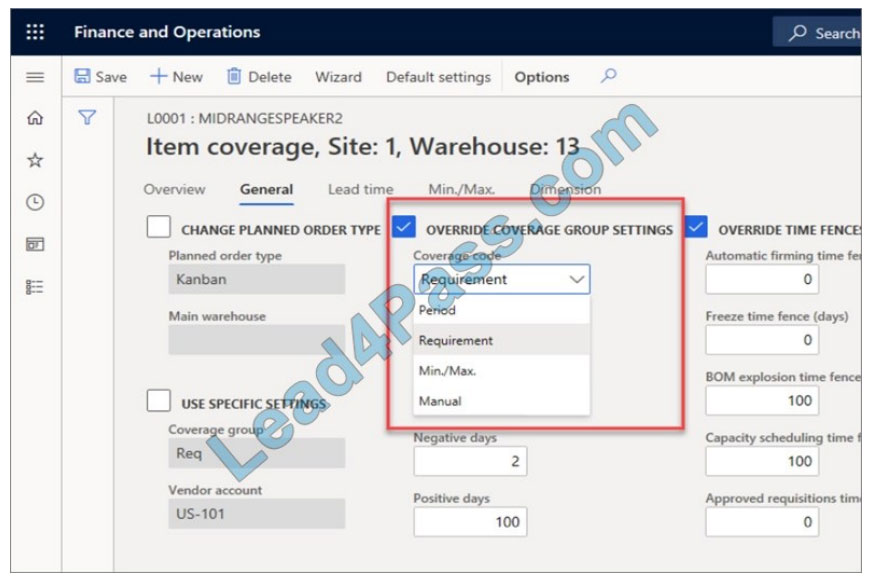
Task: Click the Main warehouse field
Action: [x=257, y=340]
